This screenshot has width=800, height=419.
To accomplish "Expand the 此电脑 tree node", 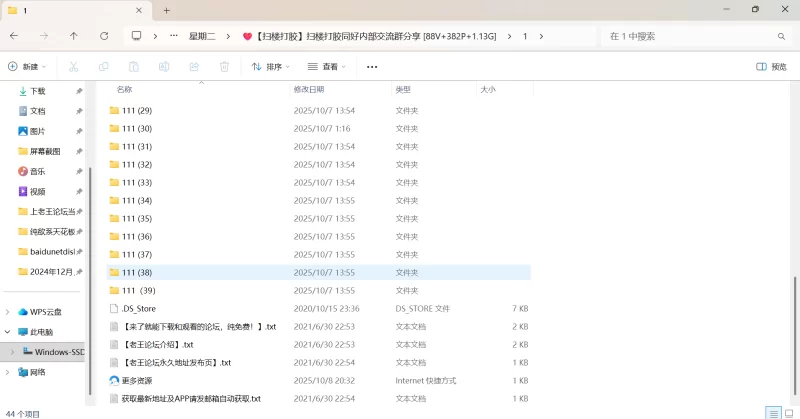I will pyautogui.click(x=9, y=332).
